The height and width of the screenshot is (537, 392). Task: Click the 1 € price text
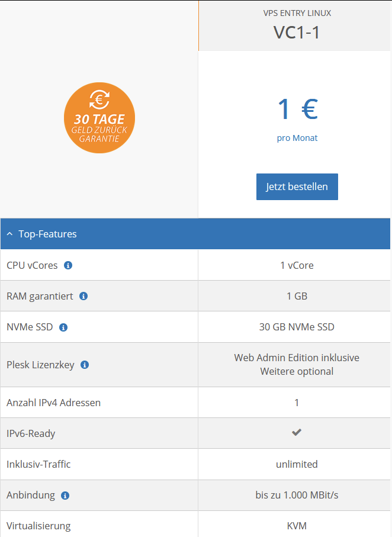pyautogui.click(x=297, y=109)
